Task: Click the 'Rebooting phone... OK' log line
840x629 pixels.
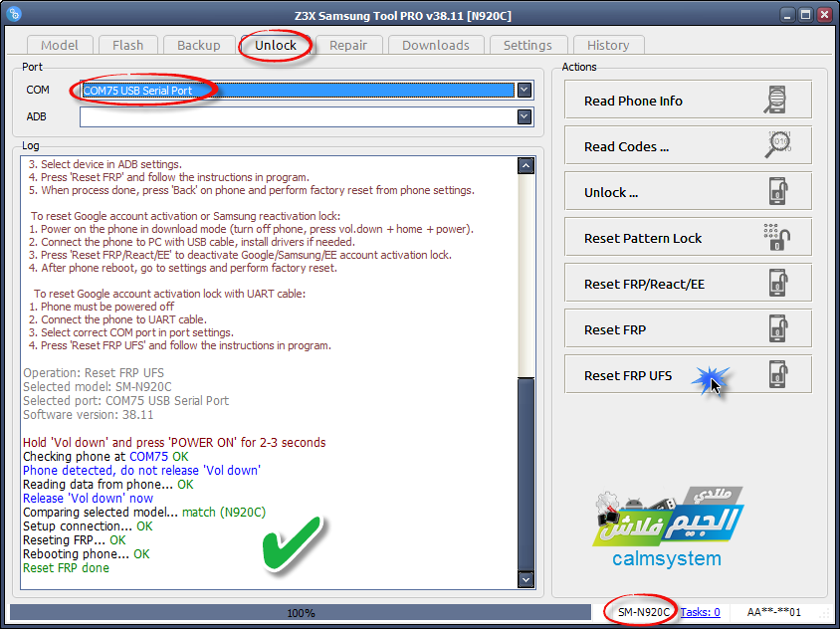Action: [x=87, y=554]
